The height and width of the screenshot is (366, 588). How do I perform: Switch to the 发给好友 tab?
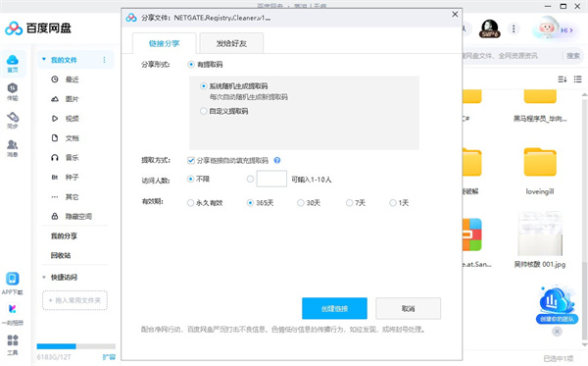231,43
